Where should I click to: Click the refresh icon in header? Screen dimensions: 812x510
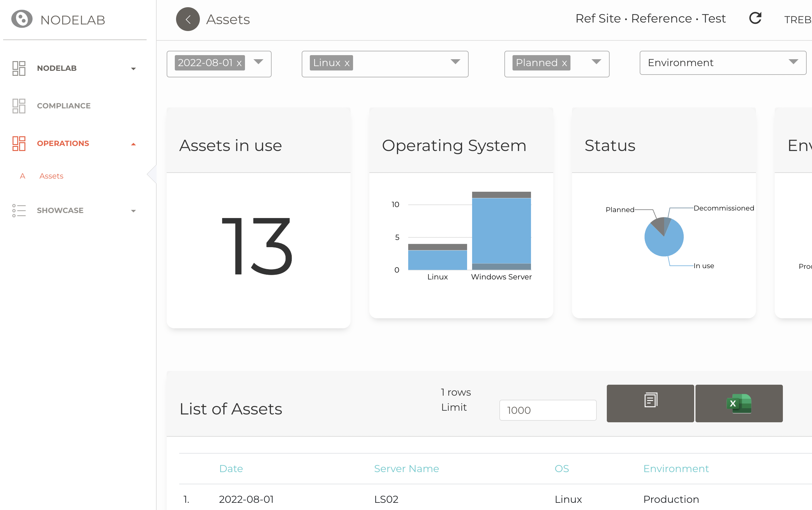(755, 18)
